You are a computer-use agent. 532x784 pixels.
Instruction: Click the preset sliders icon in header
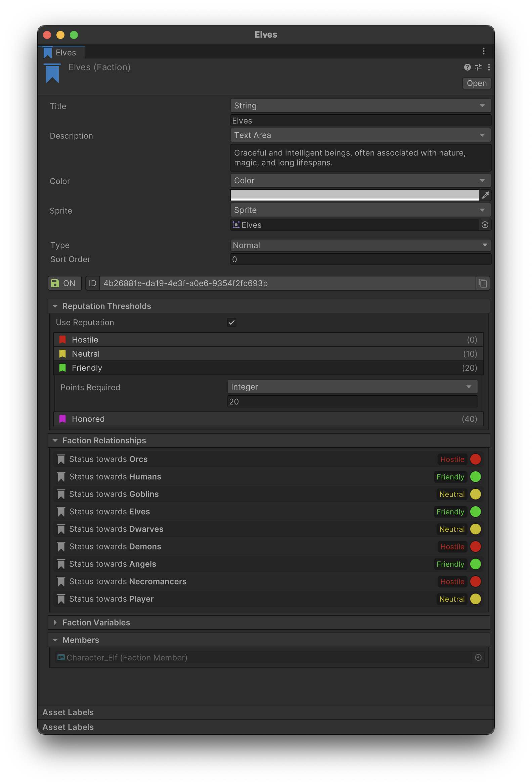click(x=478, y=68)
